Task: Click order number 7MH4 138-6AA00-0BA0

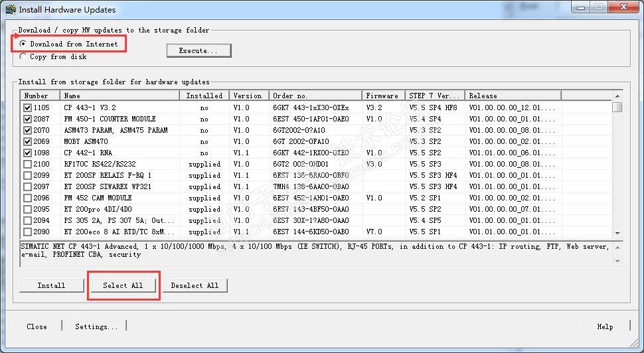Action: coord(311,186)
